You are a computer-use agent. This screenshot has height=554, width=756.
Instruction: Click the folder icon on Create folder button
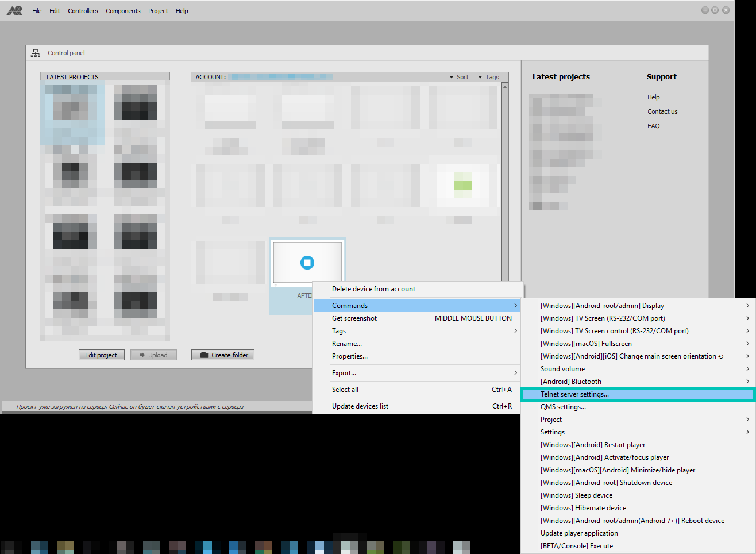(x=204, y=355)
